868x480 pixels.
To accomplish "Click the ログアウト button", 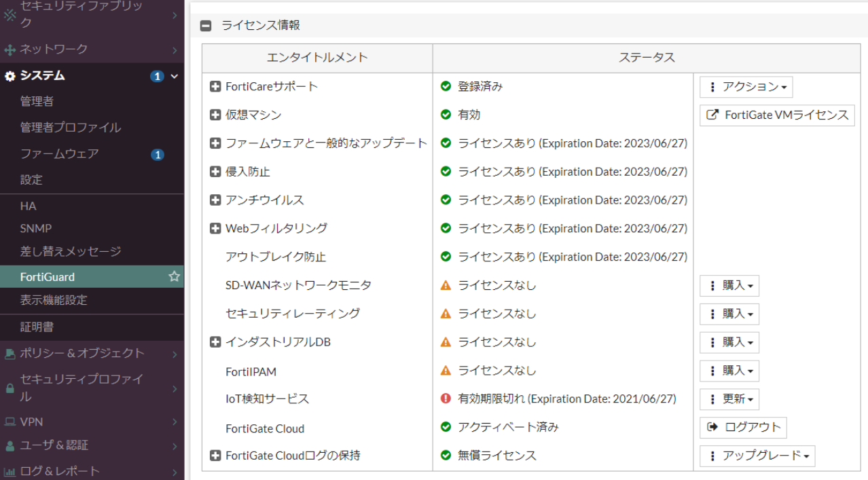I will 743,428.
